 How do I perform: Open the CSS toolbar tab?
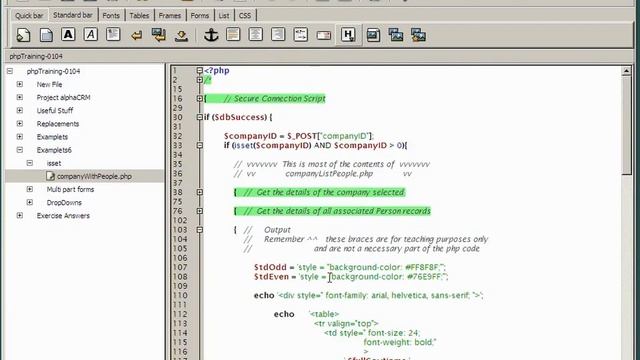click(x=245, y=16)
